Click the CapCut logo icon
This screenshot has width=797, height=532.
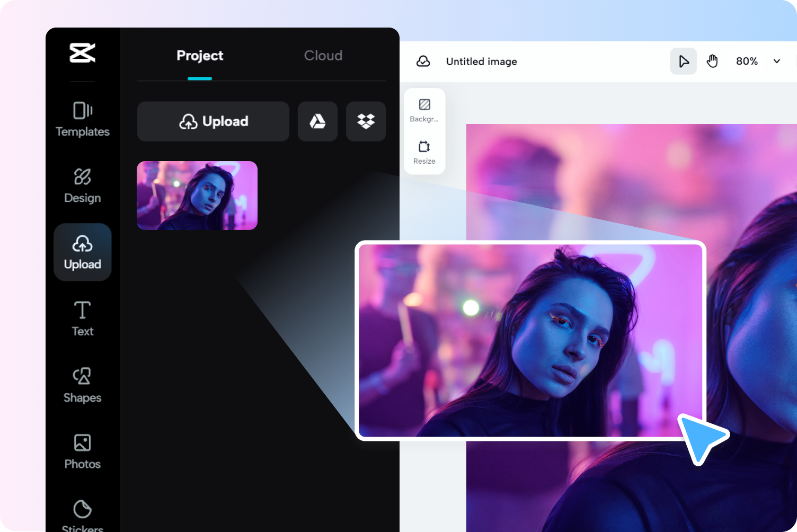coord(83,53)
